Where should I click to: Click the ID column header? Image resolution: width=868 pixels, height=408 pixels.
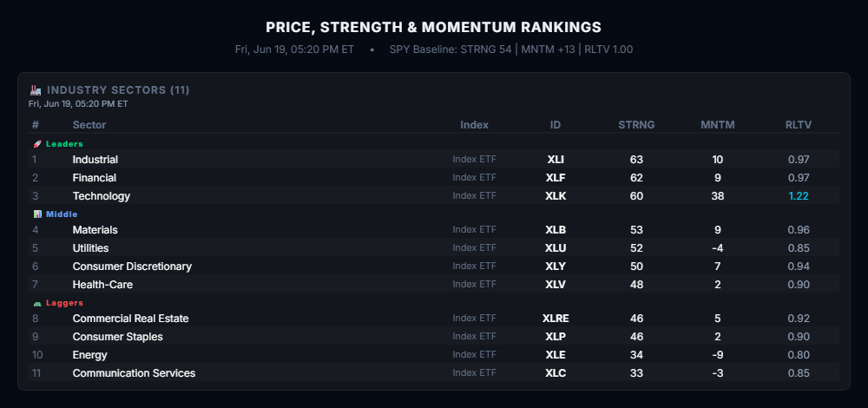(556, 125)
